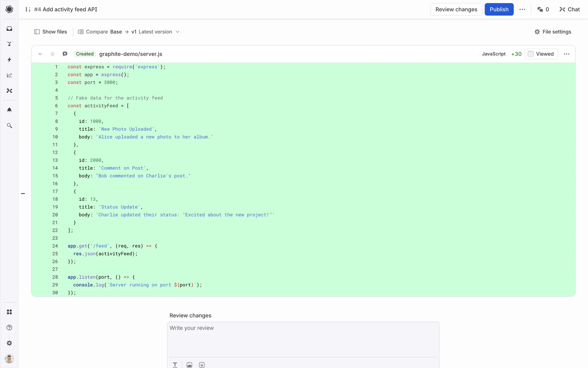Insert image in review editor
Viewport: 588px width, 368px height.
(x=189, y=365)
